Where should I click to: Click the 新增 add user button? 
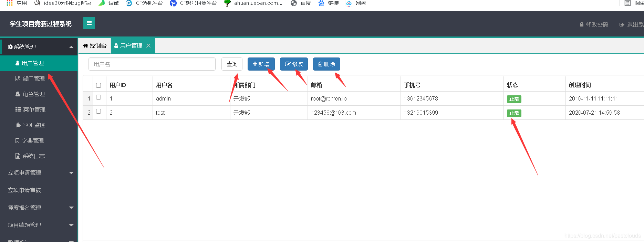261,64
